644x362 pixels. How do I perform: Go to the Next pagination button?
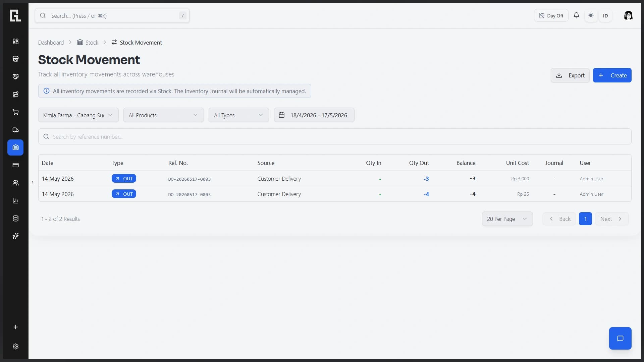click(x=611, y=219)
